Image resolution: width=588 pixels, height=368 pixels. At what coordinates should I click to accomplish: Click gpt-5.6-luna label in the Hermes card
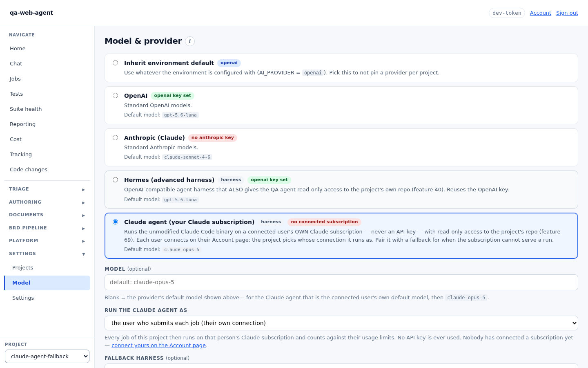coord(180,200)
